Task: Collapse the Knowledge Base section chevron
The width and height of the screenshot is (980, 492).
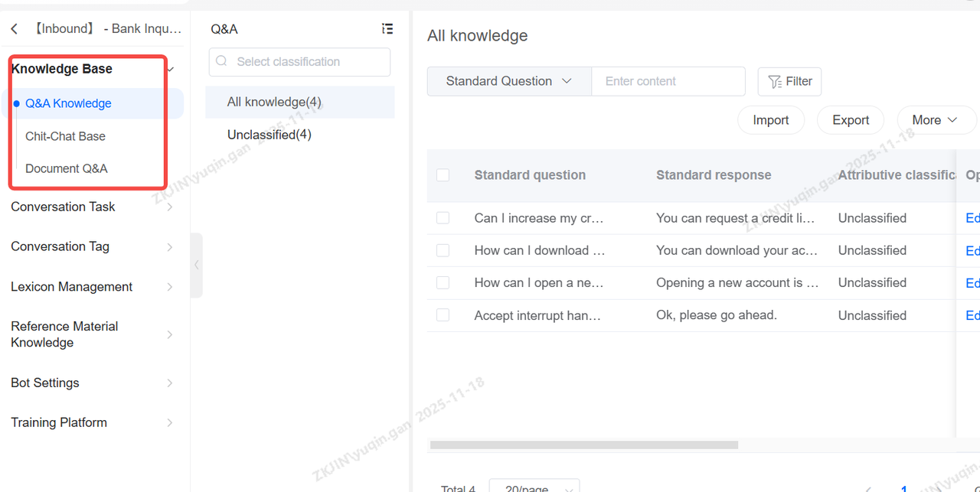Action: [x=171, y=70]
